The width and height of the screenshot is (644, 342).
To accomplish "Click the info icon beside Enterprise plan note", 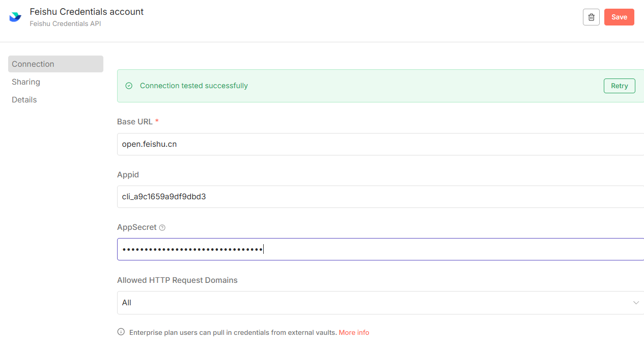I will pyautogui.click(x=121, y=332).
